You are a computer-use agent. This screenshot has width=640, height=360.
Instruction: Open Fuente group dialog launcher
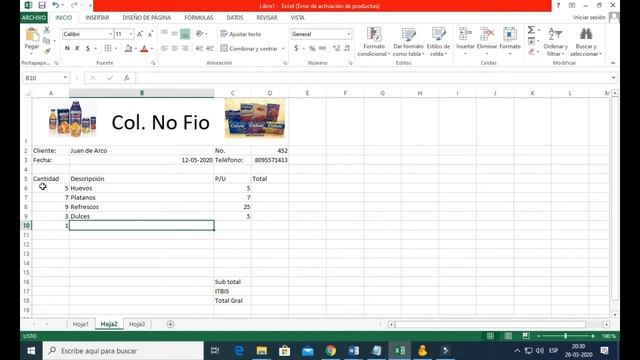[x=153, y=63]
